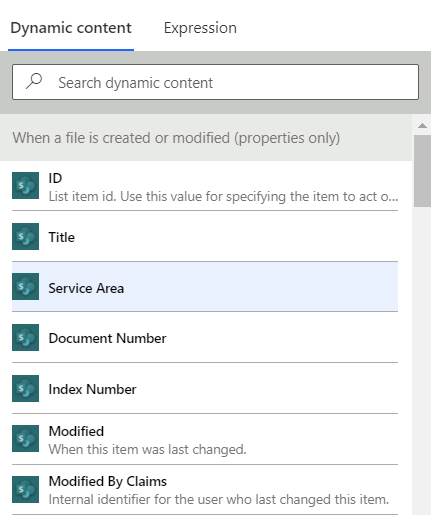Click inside the Search dynamic content field
The width and height of the screenshot is (431, 515).
tap(215, 82)
